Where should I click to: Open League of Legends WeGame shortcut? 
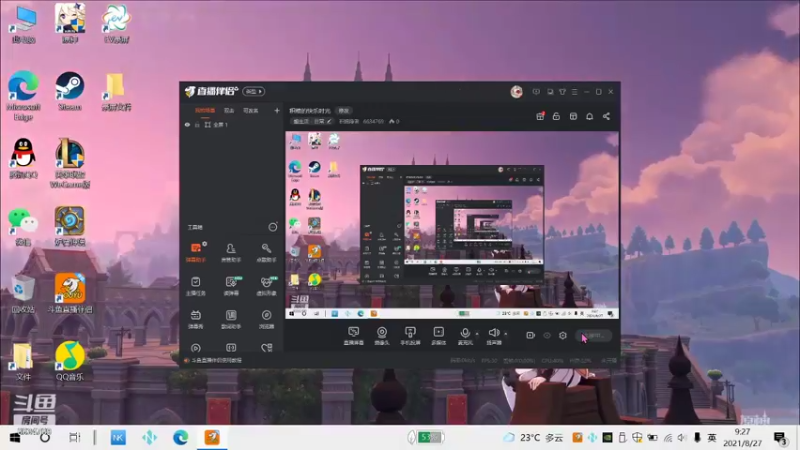point(70,163)
